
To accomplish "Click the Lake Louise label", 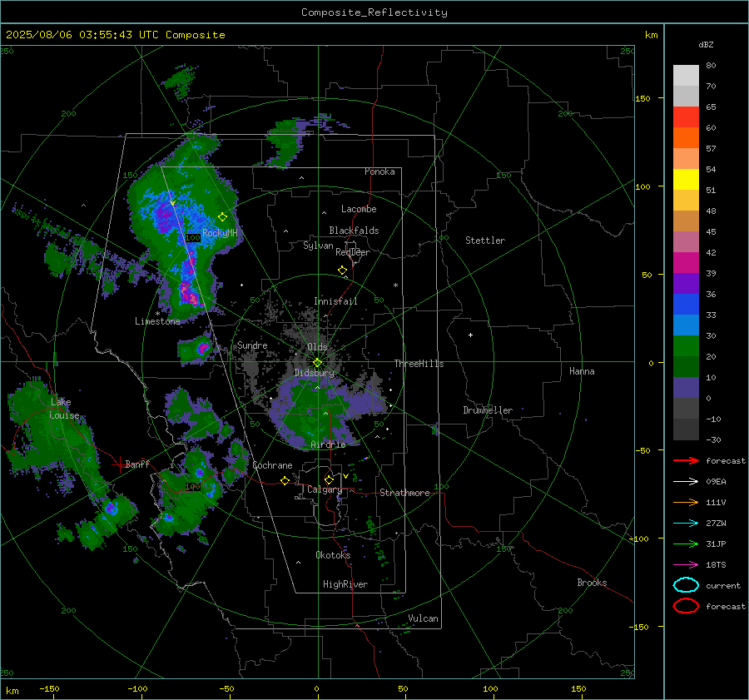I will 64,409.
